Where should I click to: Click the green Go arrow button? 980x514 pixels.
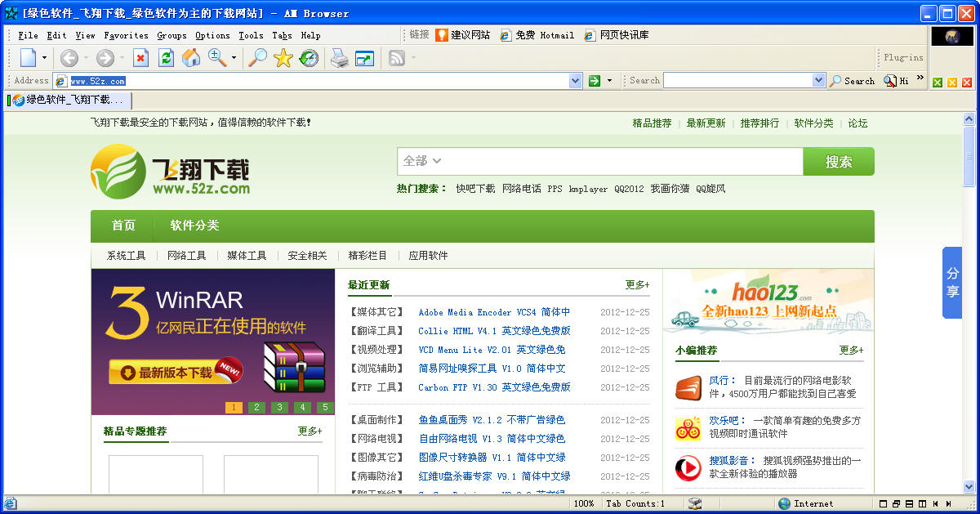pos(595,81)
